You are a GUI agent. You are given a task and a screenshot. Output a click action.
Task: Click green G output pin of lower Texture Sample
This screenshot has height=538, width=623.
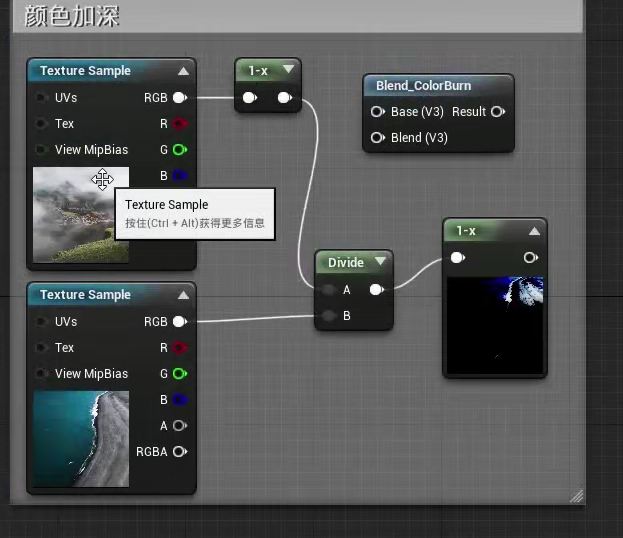coord(180,374)
